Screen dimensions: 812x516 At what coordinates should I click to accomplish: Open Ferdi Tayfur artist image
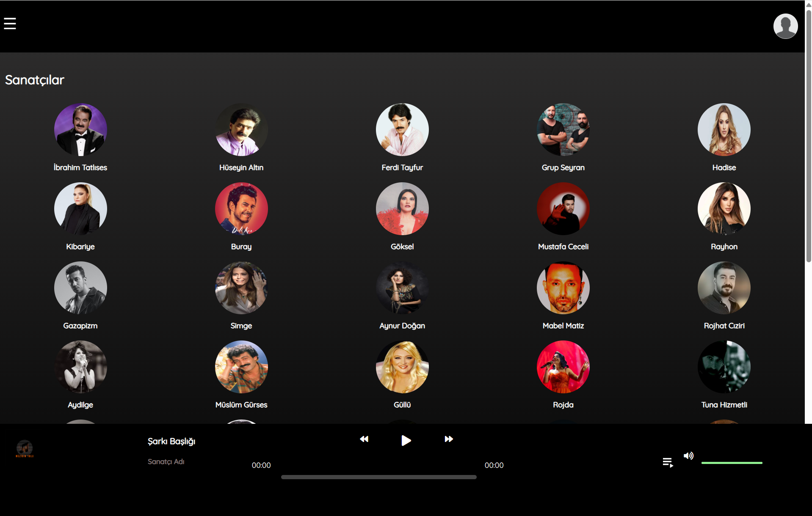click(402, 130)
